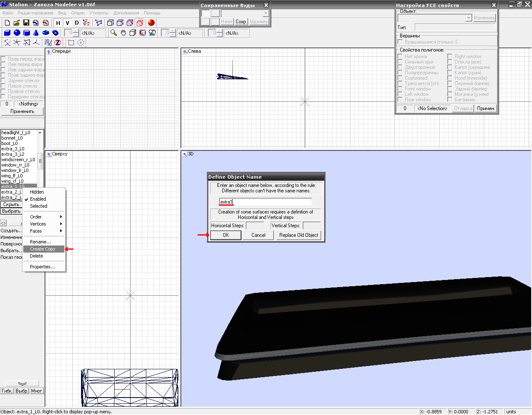Create a torus primitive
The width and height of the screenshot is (532, 415).
click(x=46, y=33)
